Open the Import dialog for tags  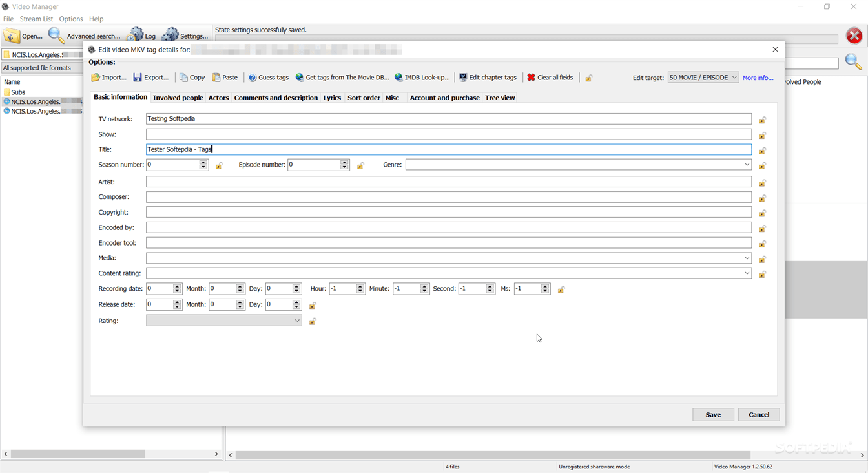(x=108, y=77)
